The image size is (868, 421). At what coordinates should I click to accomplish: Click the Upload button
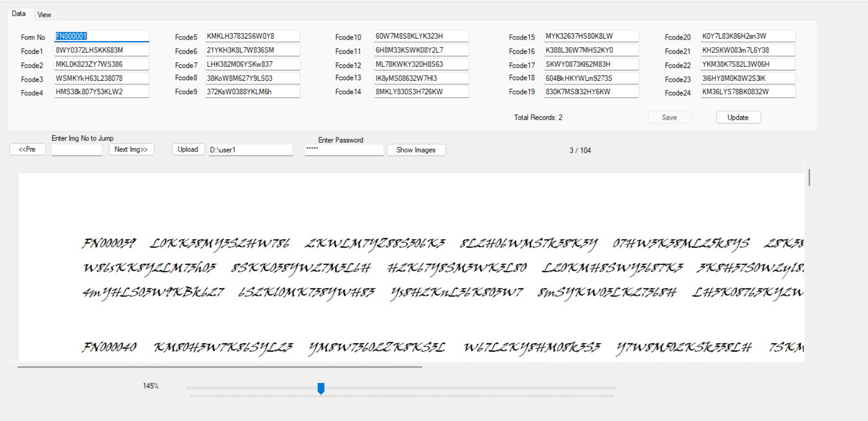point(188,149)
